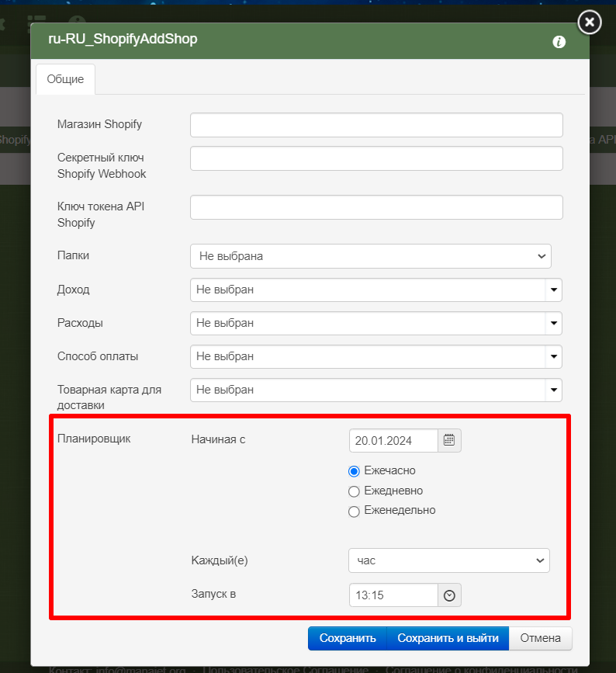Screen dimensions: 616x673
Task: Click the dialog title ru-RU_ShopifyAddShop
Action: [x=123, y=39]
